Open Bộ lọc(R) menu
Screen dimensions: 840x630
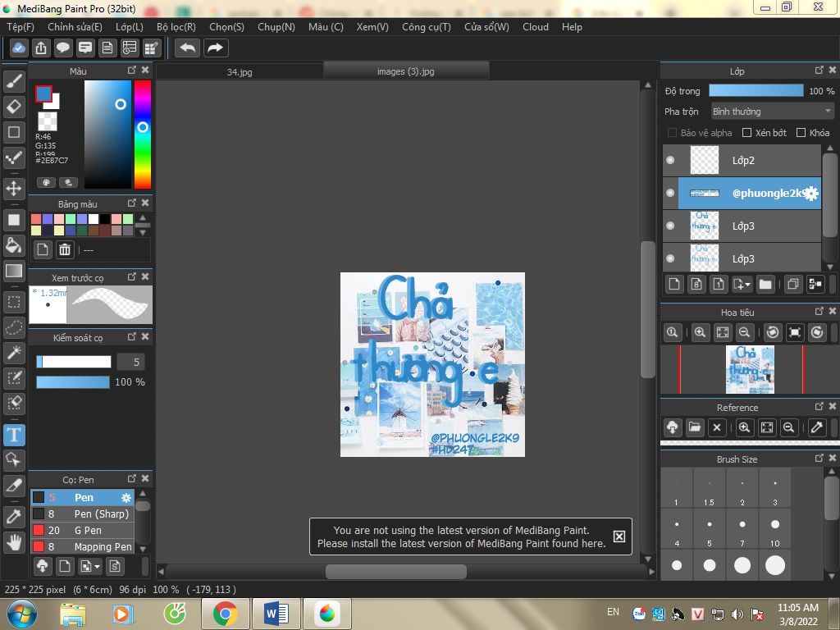(x=176, y=27)
